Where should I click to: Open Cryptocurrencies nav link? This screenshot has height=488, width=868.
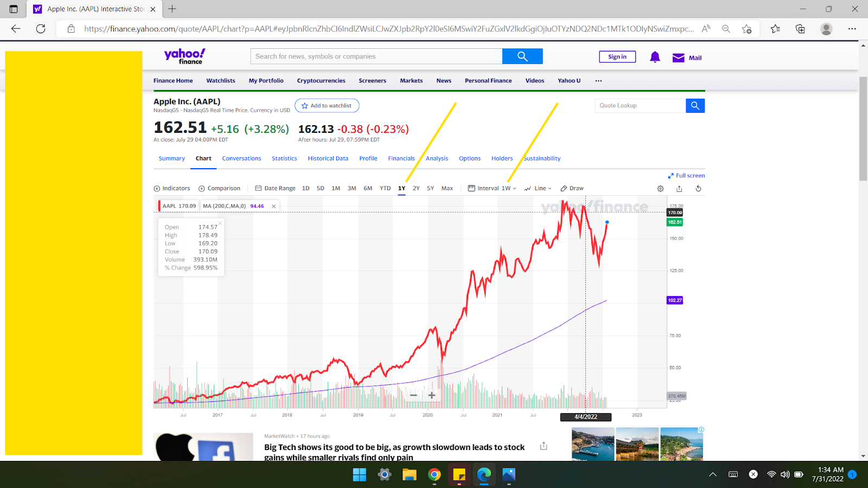321,81
